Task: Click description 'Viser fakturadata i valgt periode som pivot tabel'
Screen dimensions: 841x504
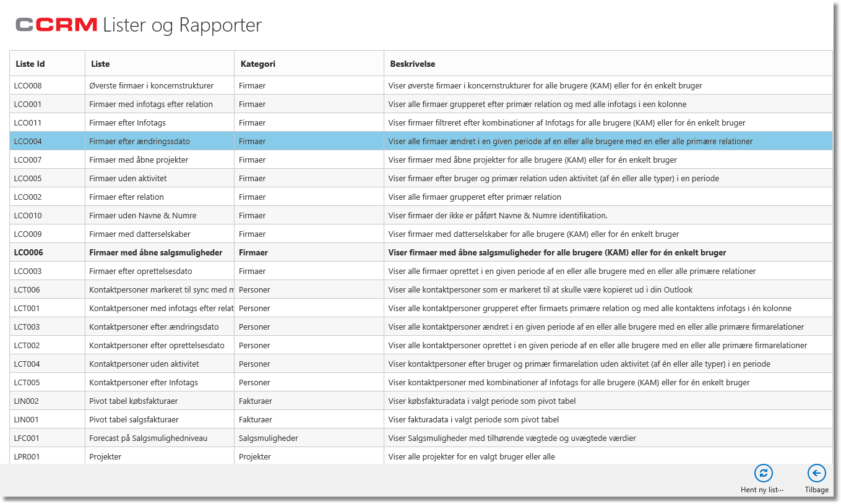Action: [x=473, y=419]
